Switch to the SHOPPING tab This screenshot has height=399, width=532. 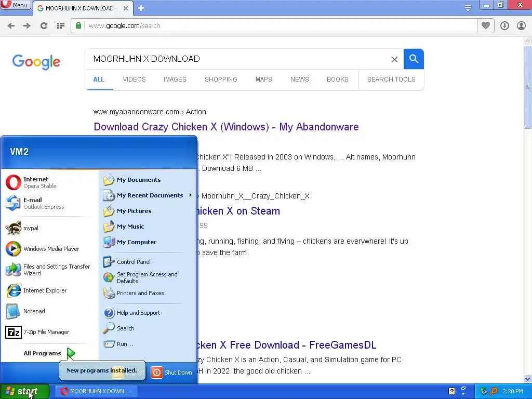click(221, 79)
